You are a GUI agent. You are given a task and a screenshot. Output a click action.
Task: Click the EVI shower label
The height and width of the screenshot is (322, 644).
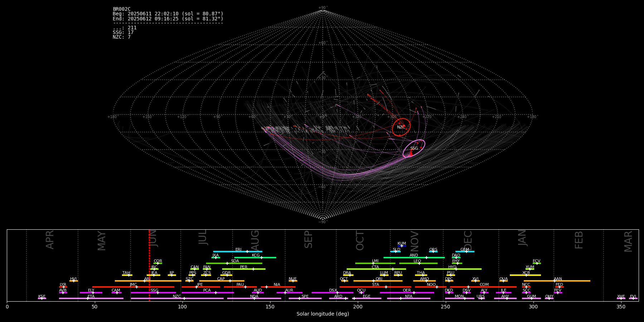pos(633,297)
